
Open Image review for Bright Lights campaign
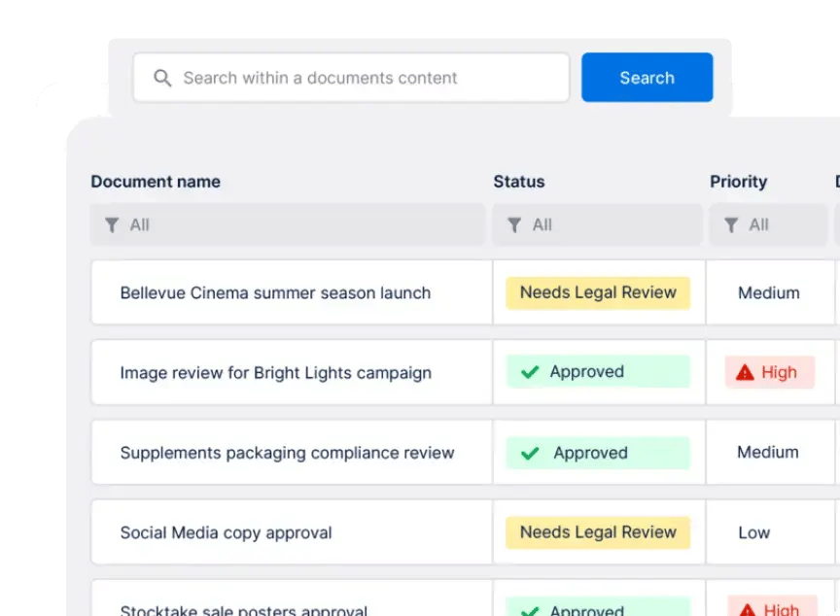[x=275, y=373]
